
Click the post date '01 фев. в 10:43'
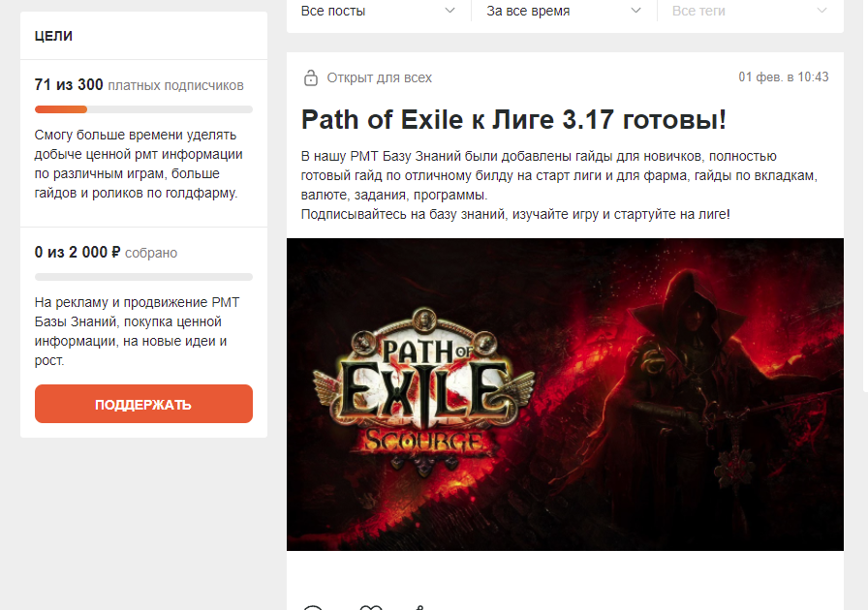[784, 76]
